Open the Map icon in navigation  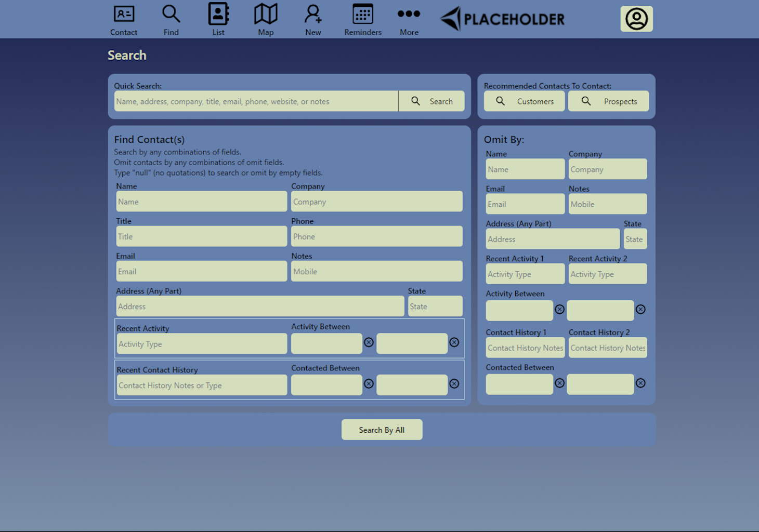click(266, 14)
